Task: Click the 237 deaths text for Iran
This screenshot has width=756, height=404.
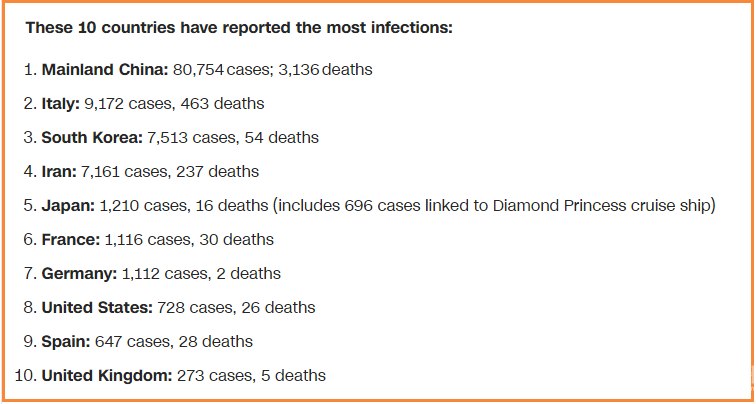Action: coord(217,172)
